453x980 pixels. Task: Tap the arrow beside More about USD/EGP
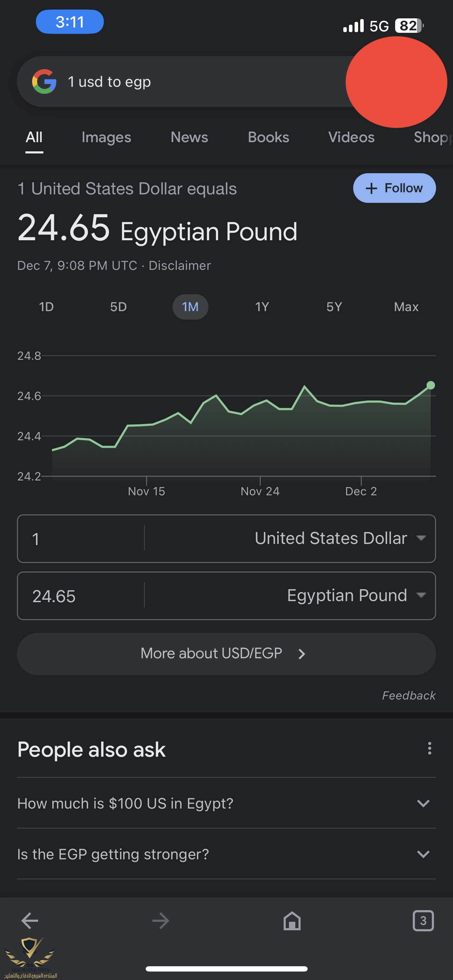[302, 654]
